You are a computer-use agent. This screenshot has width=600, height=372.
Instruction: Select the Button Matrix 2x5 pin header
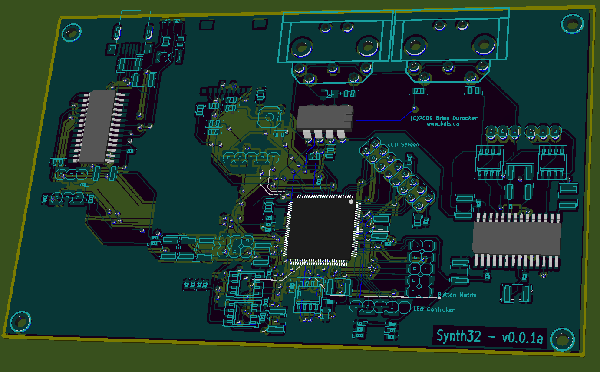coord(421,268)
